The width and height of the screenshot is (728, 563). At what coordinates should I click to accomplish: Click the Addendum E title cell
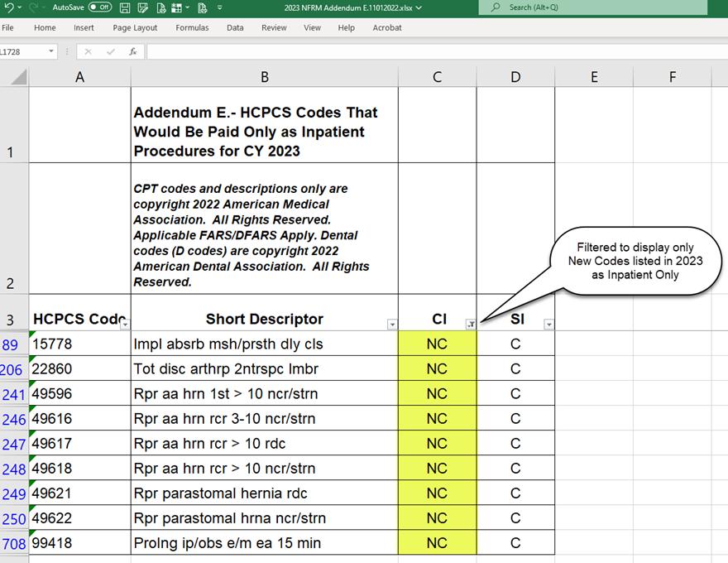click(x=265, y=125)
